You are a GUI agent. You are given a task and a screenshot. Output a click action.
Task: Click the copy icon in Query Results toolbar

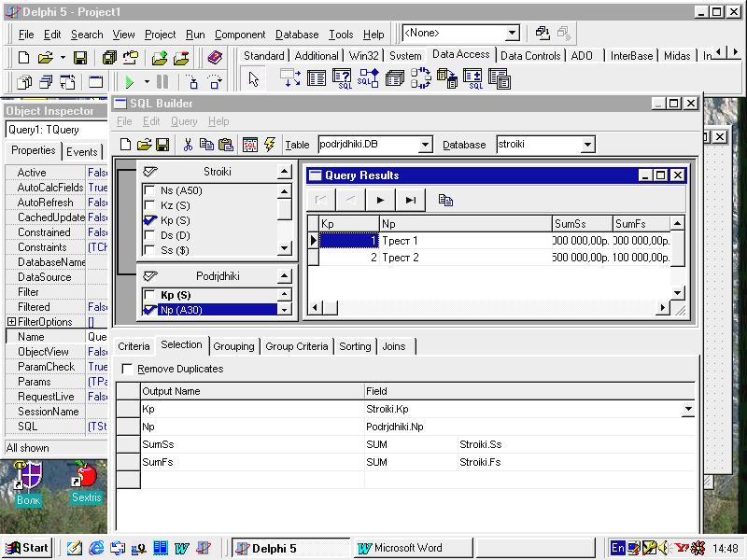click(445, 200)
